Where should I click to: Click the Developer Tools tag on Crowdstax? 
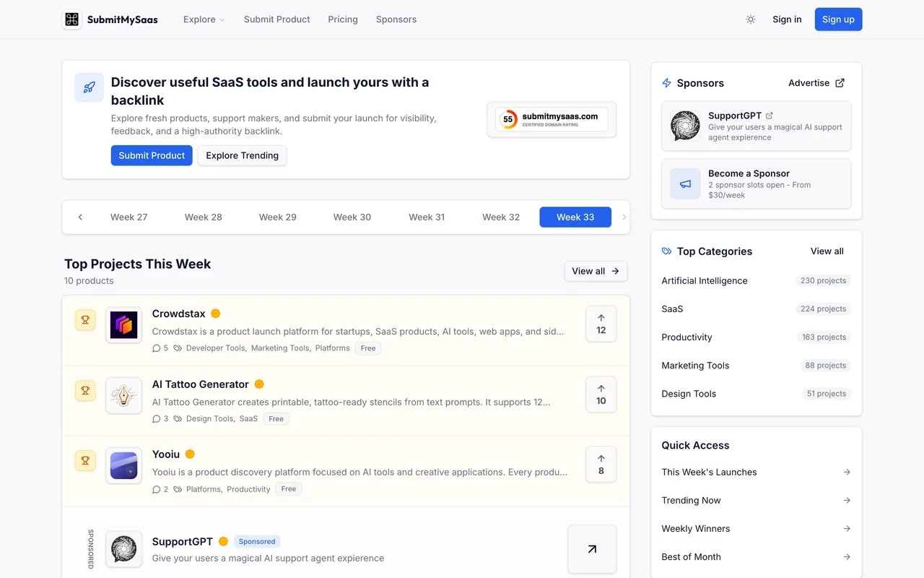tap(216, 348)
